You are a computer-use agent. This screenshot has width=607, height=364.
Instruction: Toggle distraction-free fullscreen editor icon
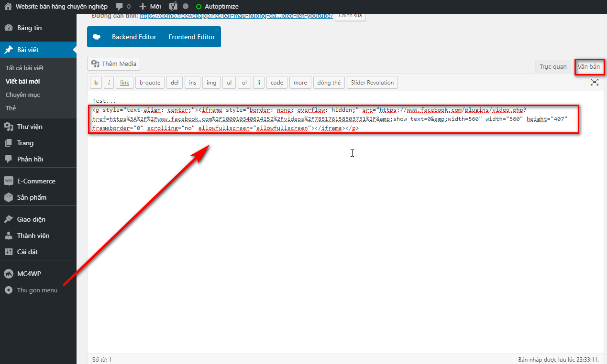[x=594, y=82]
